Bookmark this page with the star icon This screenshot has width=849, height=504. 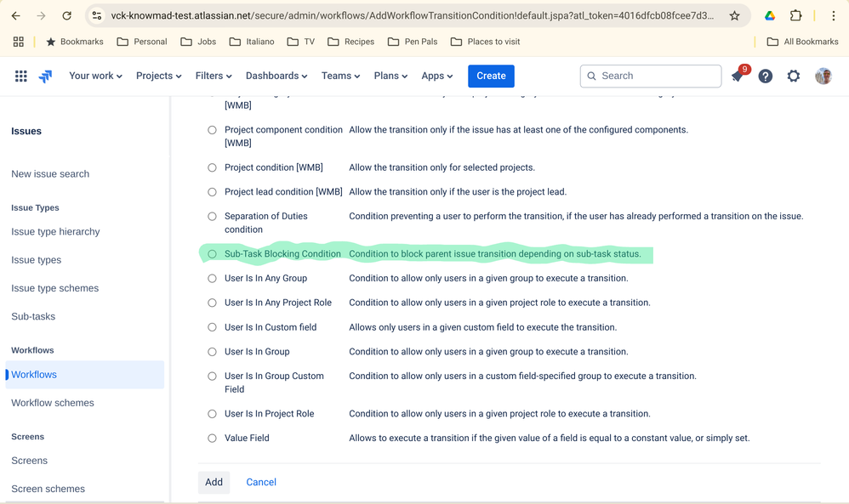pos(737,14)
